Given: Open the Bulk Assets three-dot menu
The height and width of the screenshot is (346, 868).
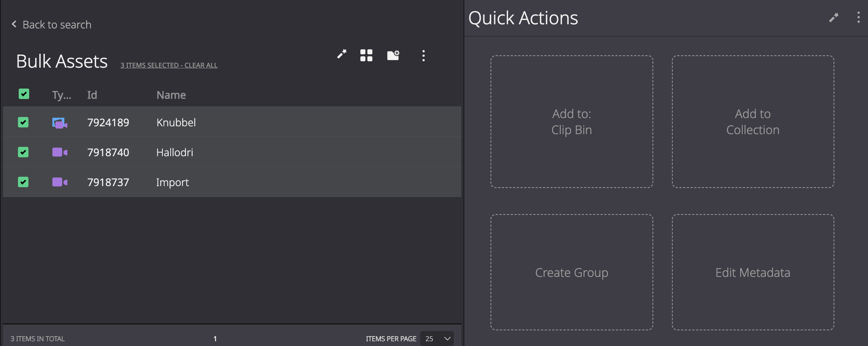Looking at the screenshot, I should 424,56.
